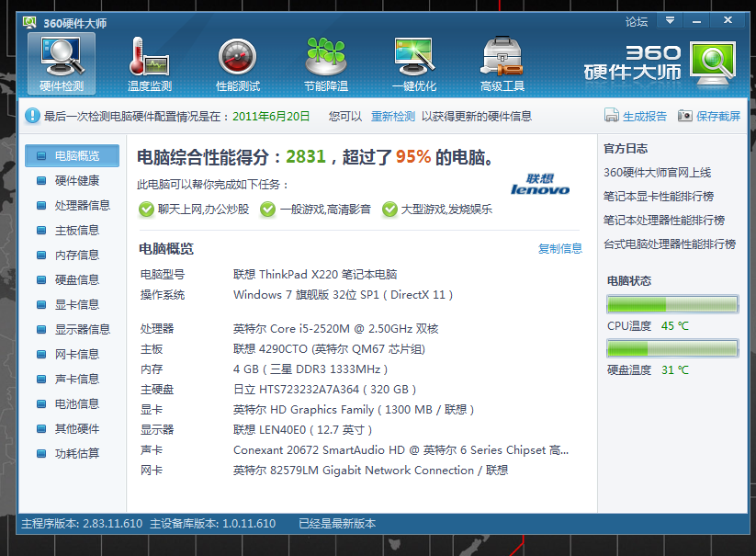Open the 台式电脑处理器性能排行榜 link
756x556 pixels.
(x=670, y=244)
